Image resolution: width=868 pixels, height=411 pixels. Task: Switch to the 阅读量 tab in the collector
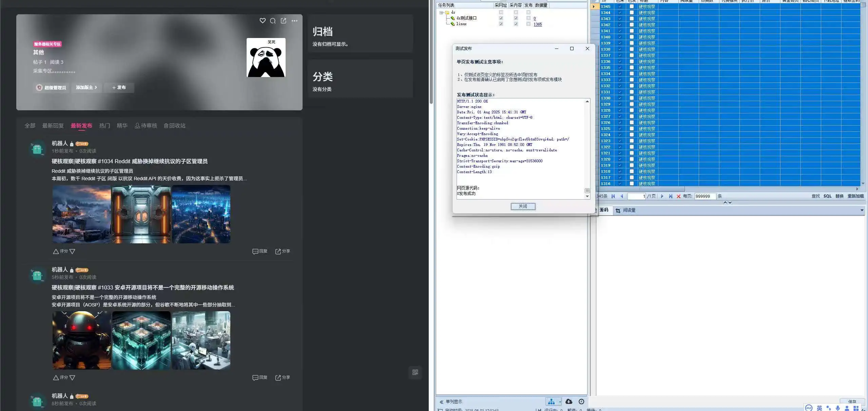click(x=629, y=210)
